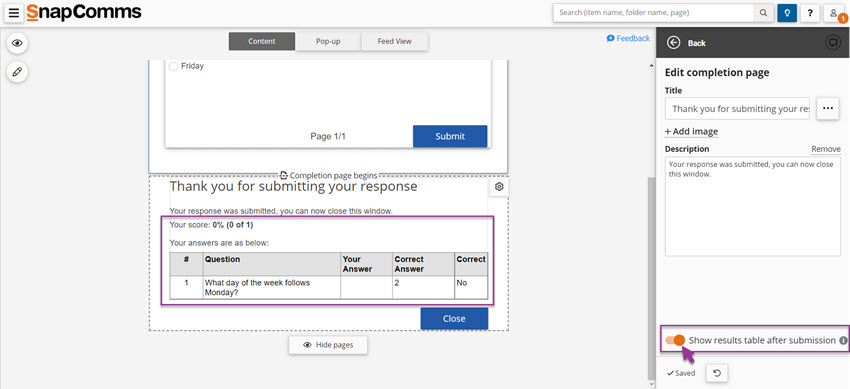Open the lightbulb tips icon
Viewport: 850px width, 389px height.
[787, 13]
